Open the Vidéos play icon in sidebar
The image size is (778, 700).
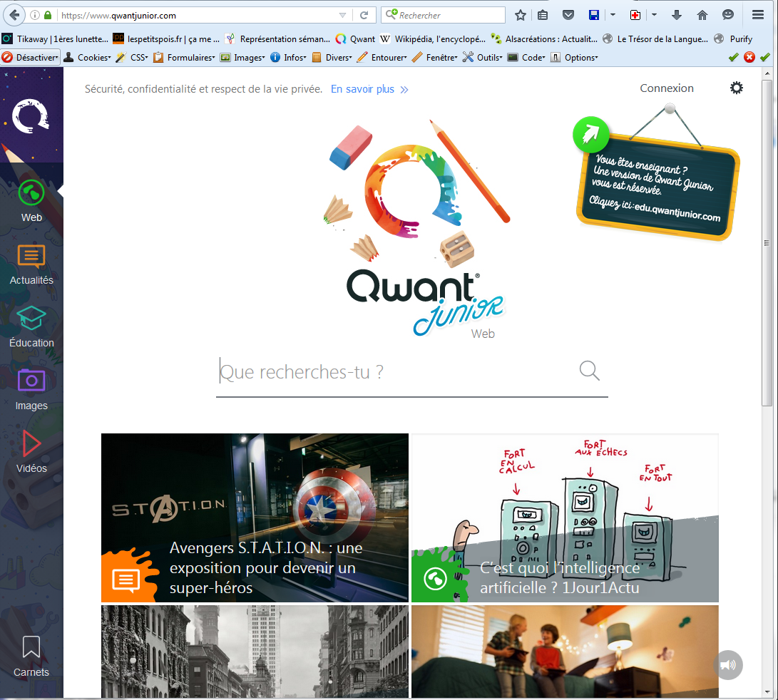(x=31, y=443)
